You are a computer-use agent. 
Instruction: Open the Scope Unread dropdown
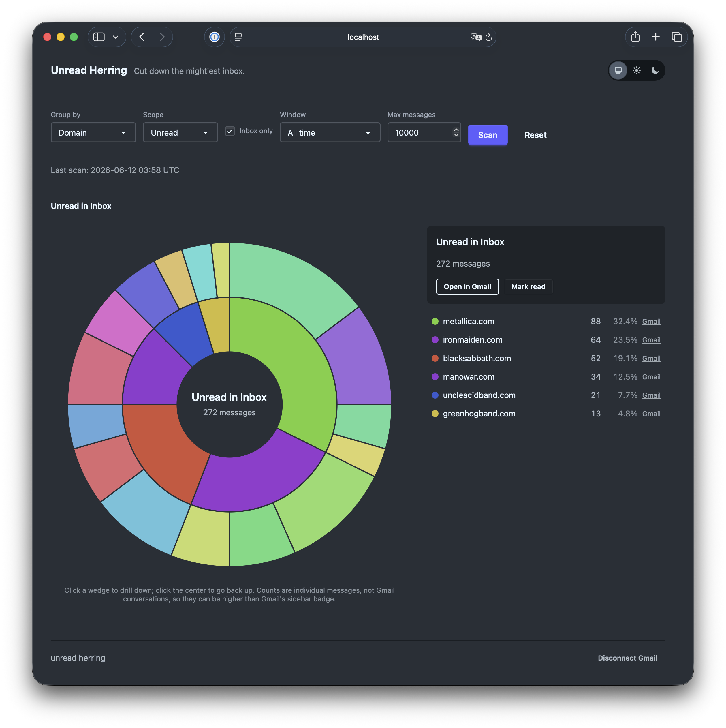click(180, 132)
